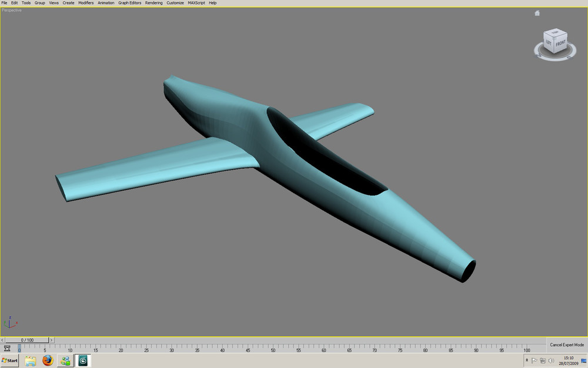Step time slider back with left arrow
The height and width of the screenshot is (368, 588).
tap(2, 340)
